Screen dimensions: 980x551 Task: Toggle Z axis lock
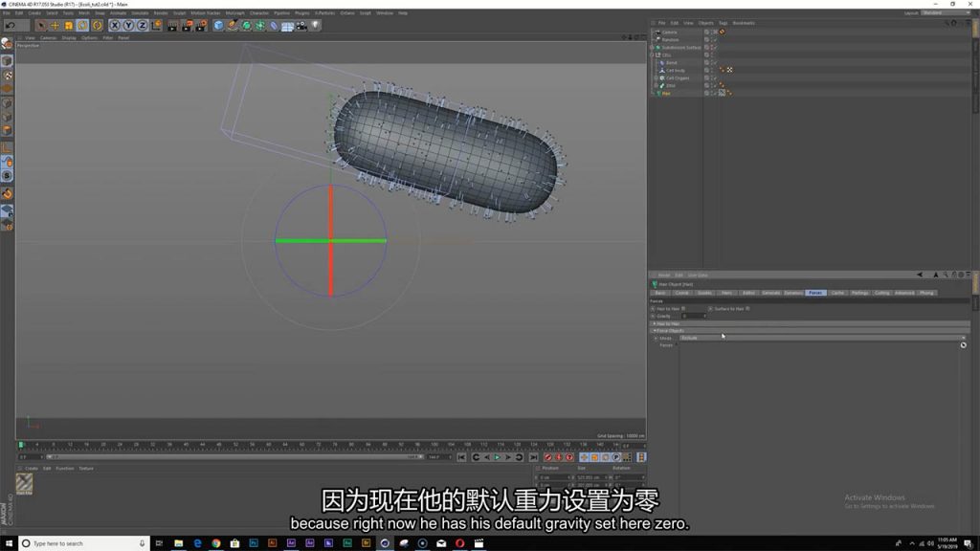[x=142, y=26]
